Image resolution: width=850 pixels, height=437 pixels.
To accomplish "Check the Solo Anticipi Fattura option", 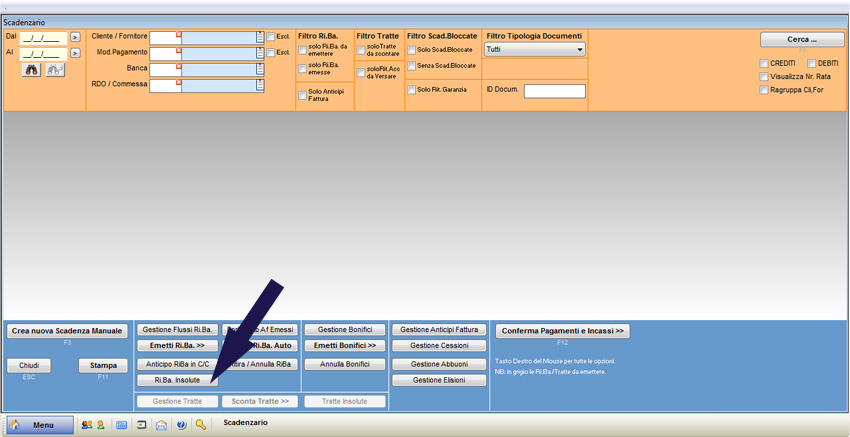I will pos(303,95).
